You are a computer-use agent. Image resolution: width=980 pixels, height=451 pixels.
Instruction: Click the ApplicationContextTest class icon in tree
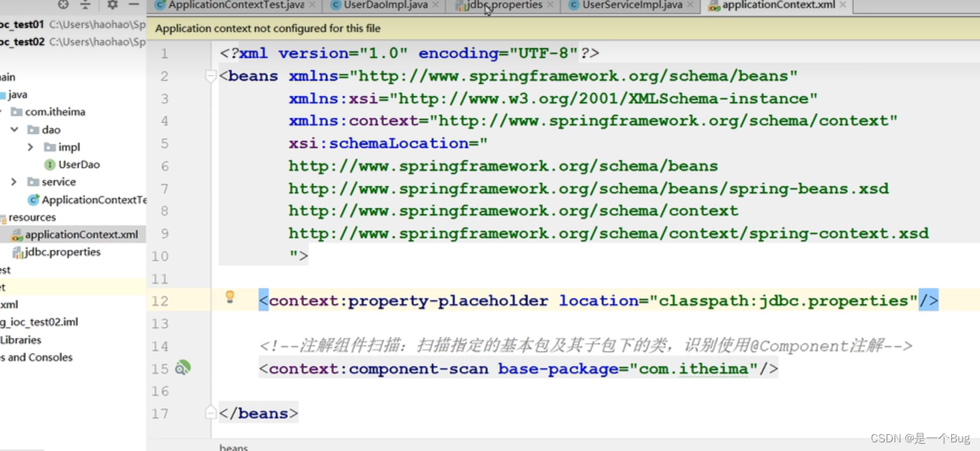point(33,199)
